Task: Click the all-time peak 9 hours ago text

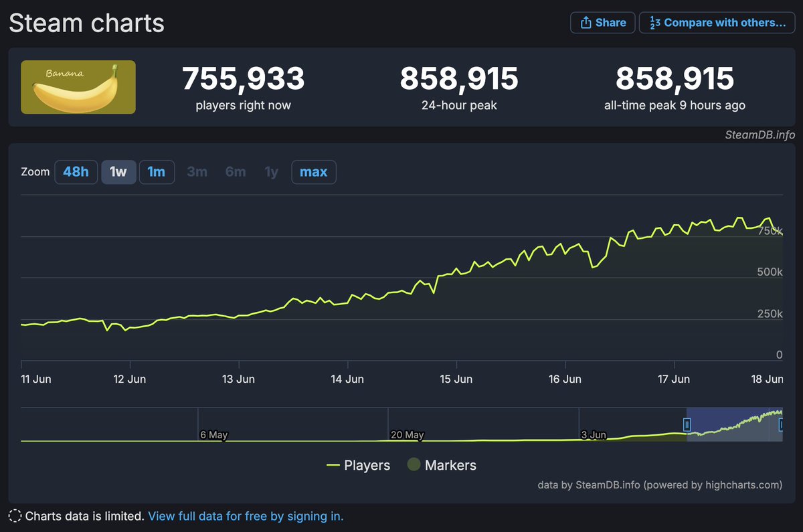Action: [x=675, y=105]
